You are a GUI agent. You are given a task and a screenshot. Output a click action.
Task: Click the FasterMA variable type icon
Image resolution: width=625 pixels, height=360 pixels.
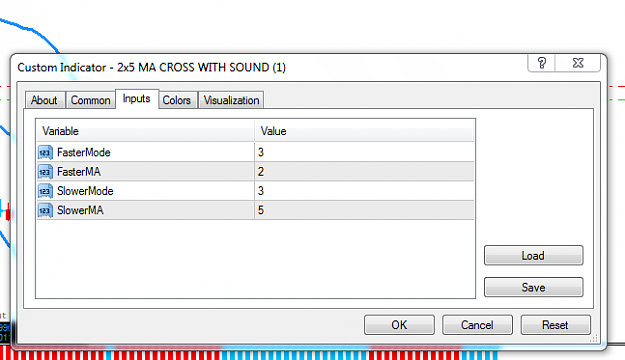45,172
